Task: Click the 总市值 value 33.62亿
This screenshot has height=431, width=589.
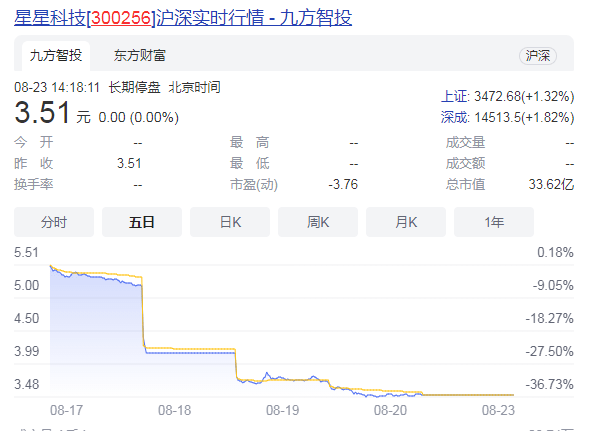Action: tap(551, 184)
